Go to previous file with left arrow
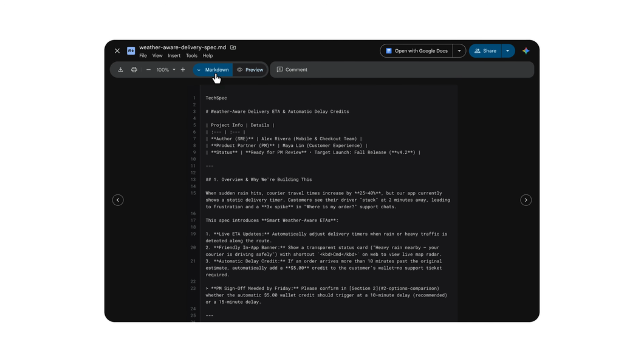This screenshot has height=362, width=644. [x=118, y=200]
